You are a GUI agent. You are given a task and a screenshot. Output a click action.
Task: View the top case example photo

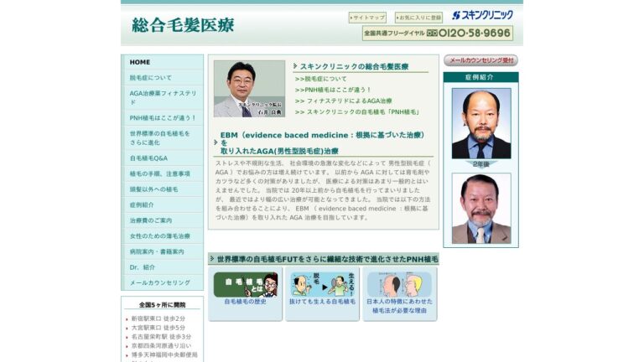click(x=480, y=123)
